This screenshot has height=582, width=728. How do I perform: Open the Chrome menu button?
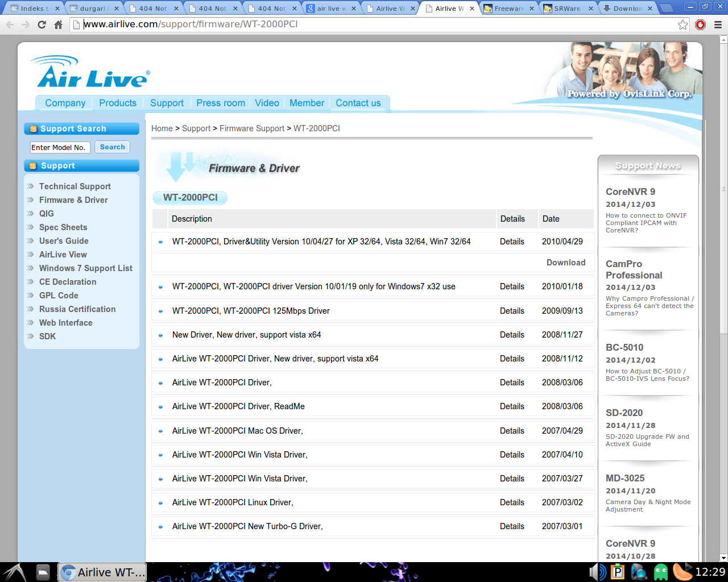coord(718,24)
